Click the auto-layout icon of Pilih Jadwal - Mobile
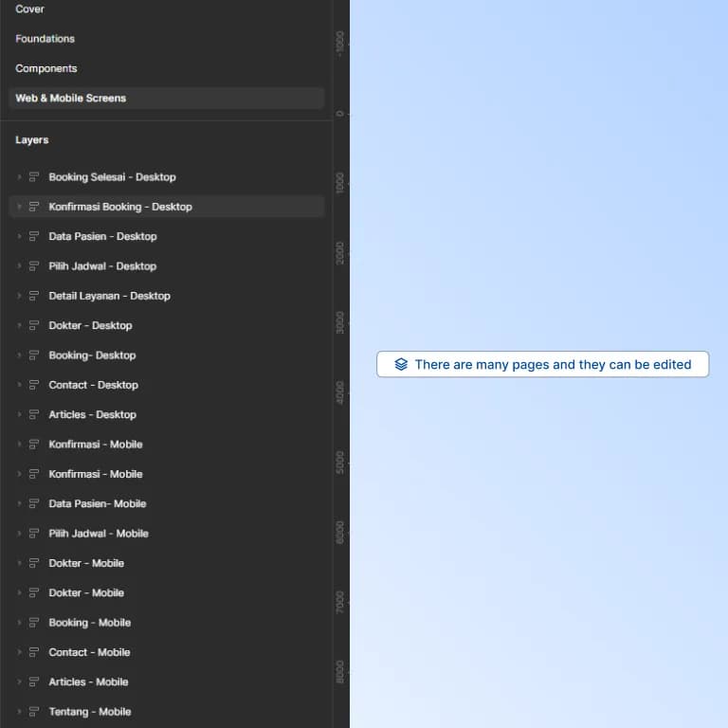Image resolution: width=728 pixels, height=728 pixels. (34, 534)
